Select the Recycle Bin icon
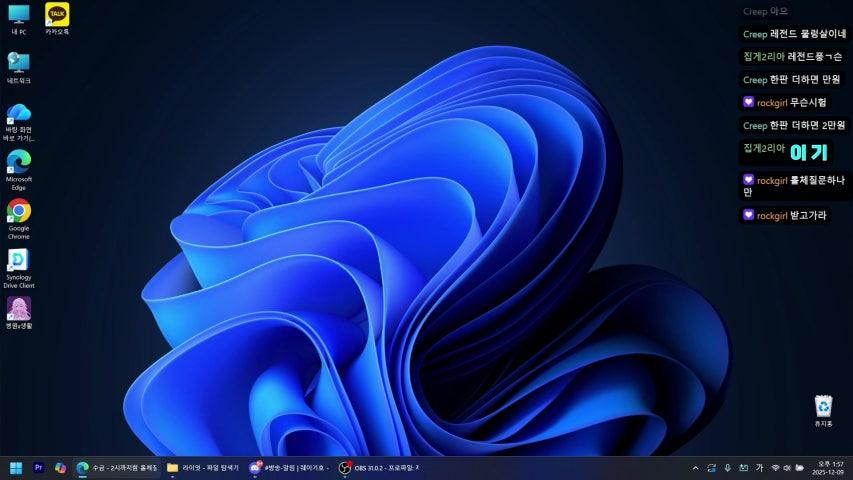This screenshot has width=853, height=480. pyautogui.click(x=823, y=411)
